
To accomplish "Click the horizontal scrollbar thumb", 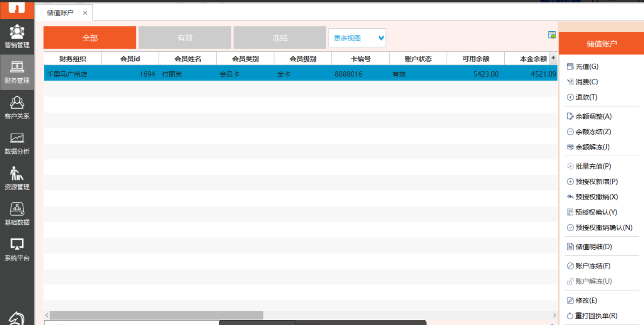I will (156, 315).
